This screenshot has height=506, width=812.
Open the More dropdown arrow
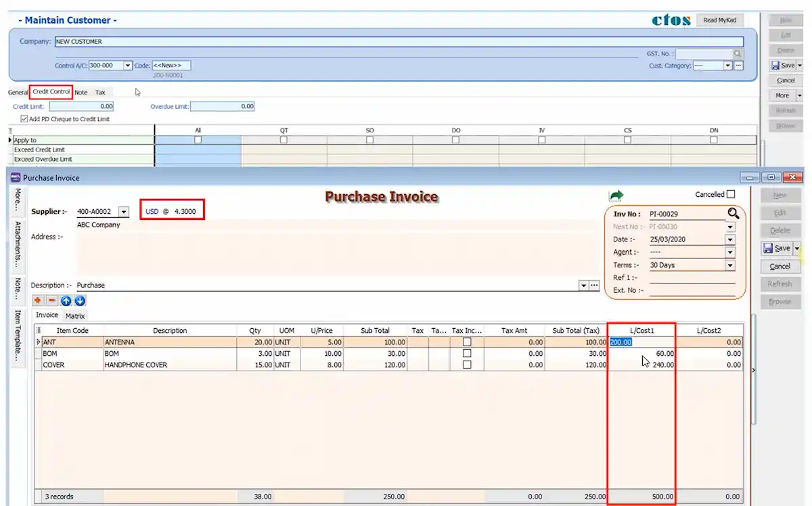(799, 95)
